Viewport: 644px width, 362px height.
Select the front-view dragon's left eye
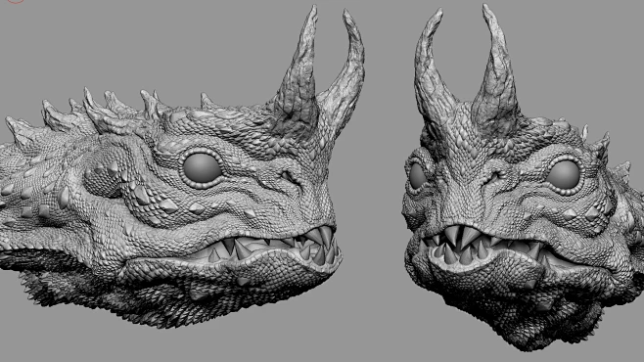click(x=418, y=176)
